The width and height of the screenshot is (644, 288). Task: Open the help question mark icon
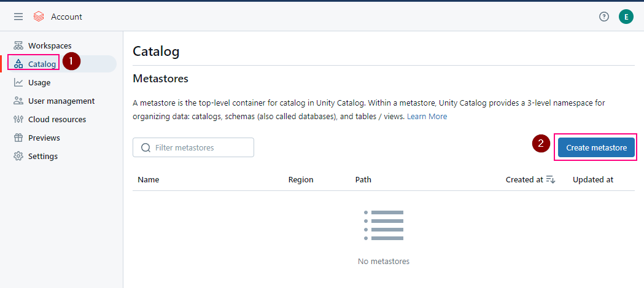coord(604,17)
